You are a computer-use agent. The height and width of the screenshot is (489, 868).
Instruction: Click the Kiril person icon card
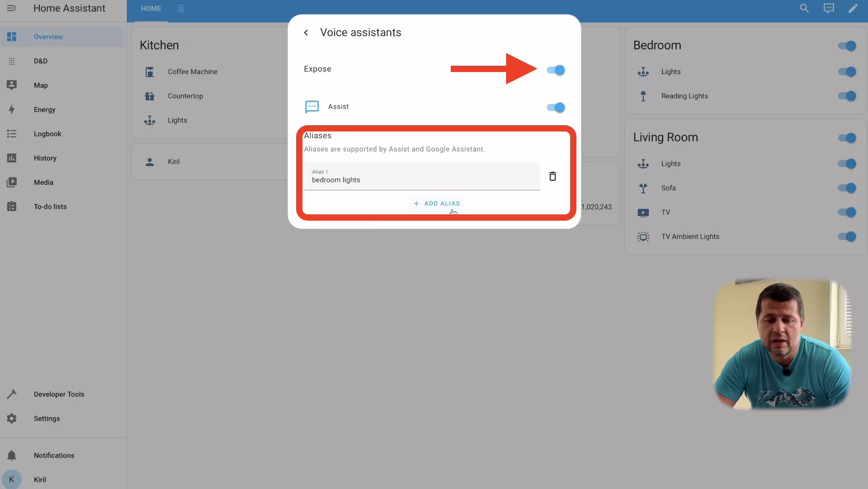click(150, 162)
